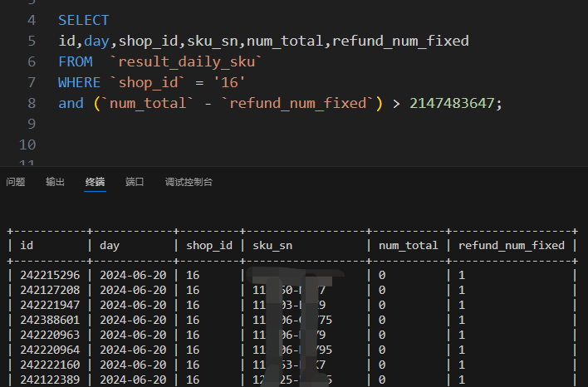Click line number 4 in the gutter
Viewport: 588px width, 387px height.
32,20
